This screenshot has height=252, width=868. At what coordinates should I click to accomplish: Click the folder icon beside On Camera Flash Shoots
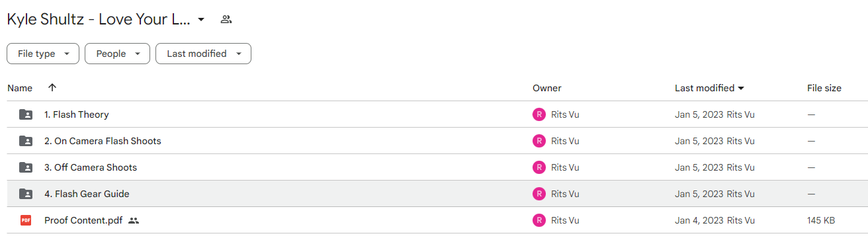pos(26,141)
